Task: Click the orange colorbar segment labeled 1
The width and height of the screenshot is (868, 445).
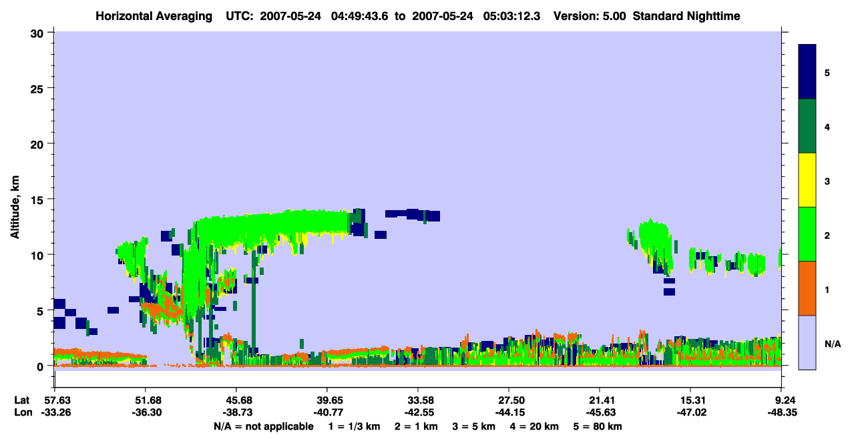Action: pos(807,288)
